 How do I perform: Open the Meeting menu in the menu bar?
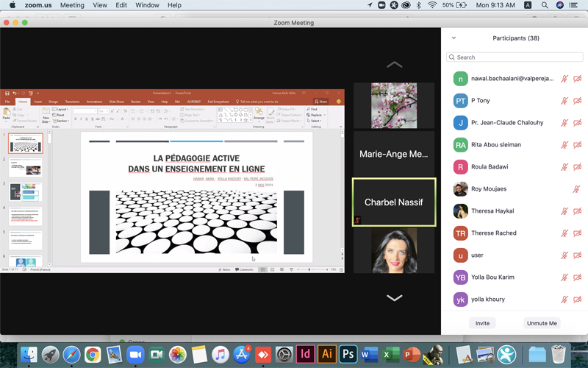(72, 5)
